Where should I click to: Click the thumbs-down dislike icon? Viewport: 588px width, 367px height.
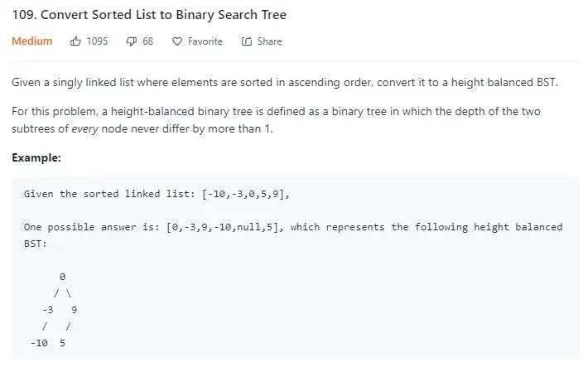(131, 41)
